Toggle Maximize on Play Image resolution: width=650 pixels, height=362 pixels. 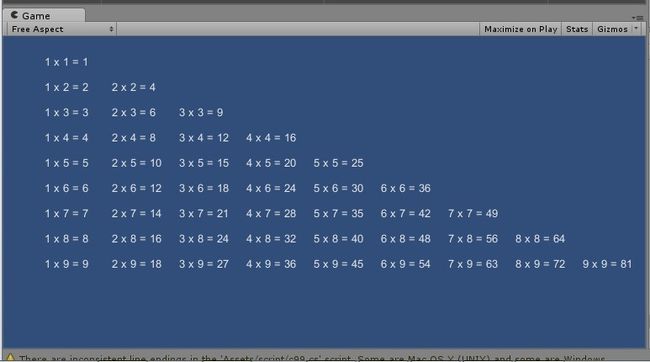tap(520, 29)
